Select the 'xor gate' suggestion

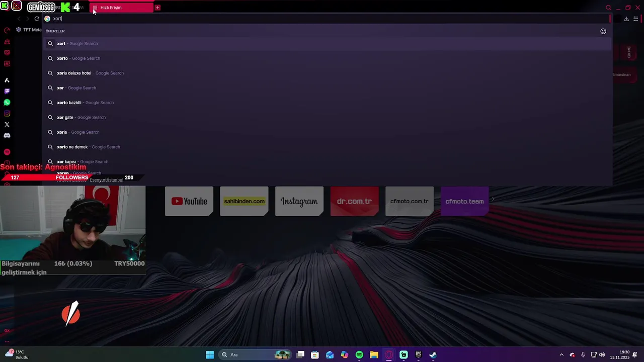(x=327, y=117)
